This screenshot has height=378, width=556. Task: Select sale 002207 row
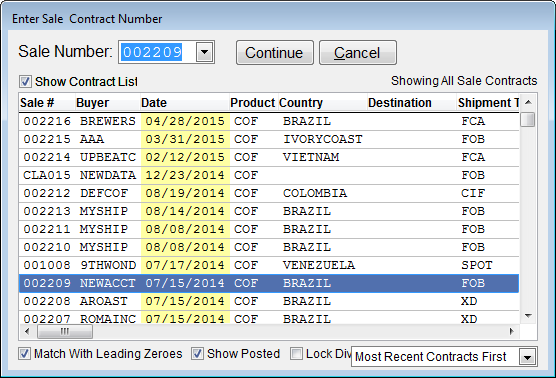point(269,318)
